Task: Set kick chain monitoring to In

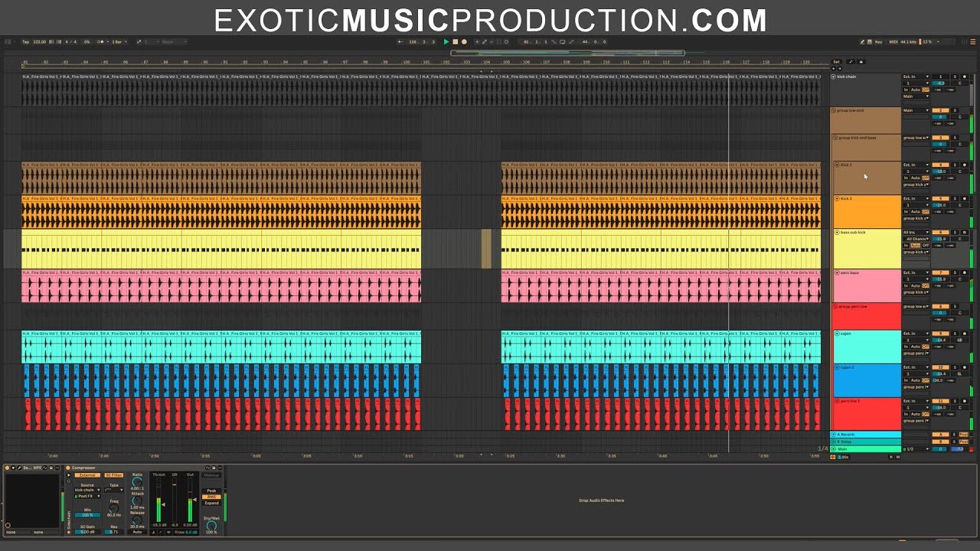Action: (x=906, y=90)
